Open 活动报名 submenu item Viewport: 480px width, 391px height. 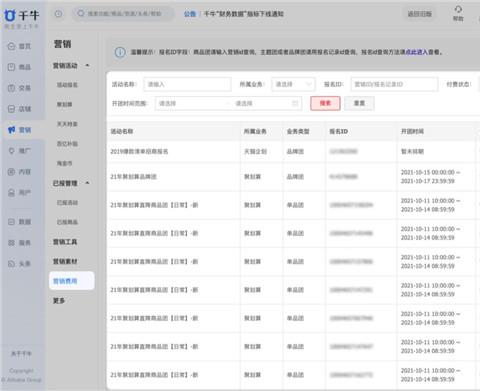click(67, 85)
